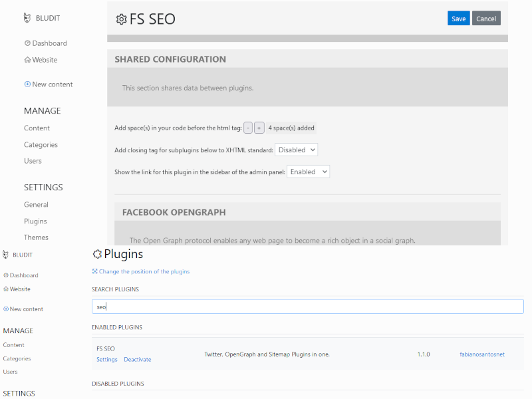
Task: Click New content plus icon in Plugins page sidebar
Action: 6,309
